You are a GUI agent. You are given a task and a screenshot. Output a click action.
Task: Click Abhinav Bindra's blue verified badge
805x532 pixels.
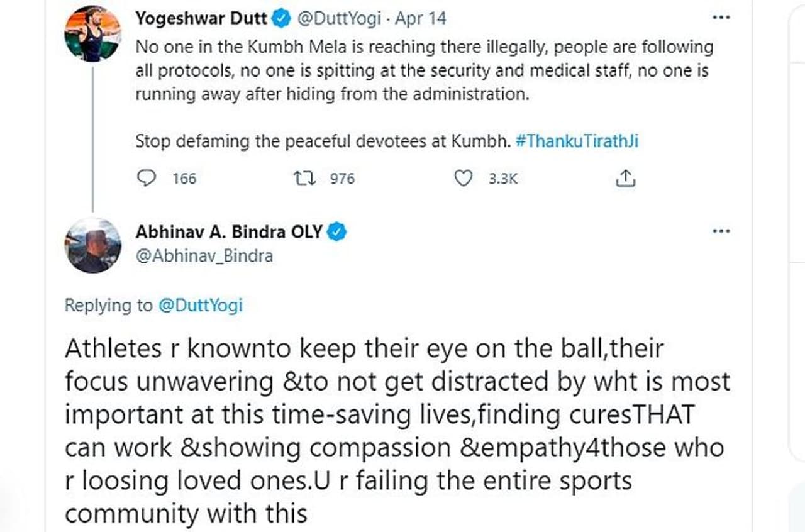coord(338,232)
